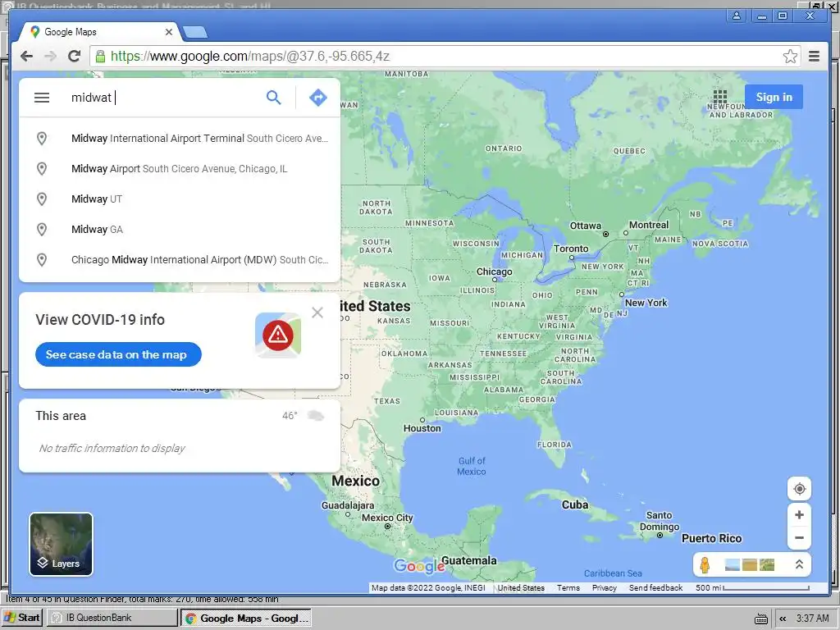
Task: Click the pin icon beside Midway UT
Action: point(41,199)
